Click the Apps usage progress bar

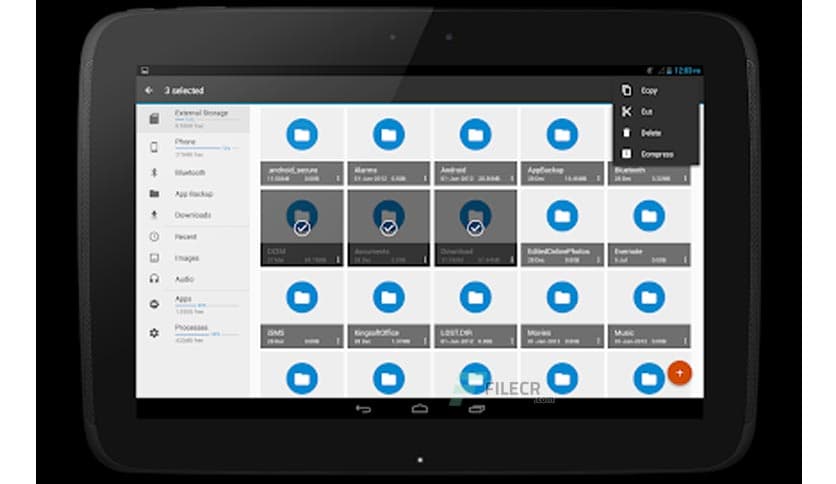(x=207, y=305)
